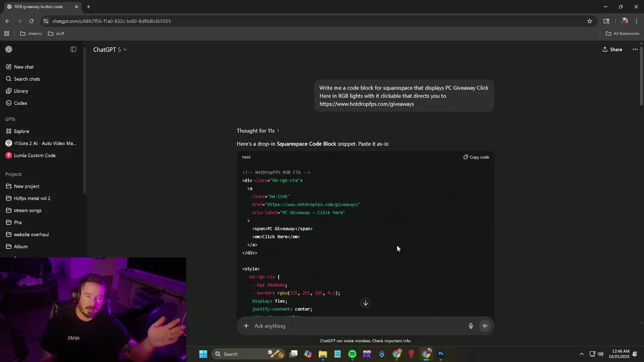Viewport: 644px width, 362px height.
Task: Click the user message about the squarespace code block
Action: (x=404, y=96)
